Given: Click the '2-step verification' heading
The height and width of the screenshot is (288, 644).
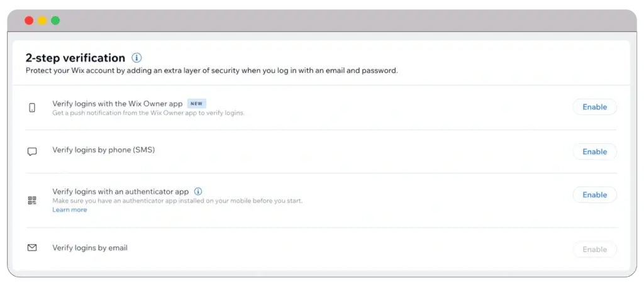Looking at the screenshot, I should click(x=75, y=58).
